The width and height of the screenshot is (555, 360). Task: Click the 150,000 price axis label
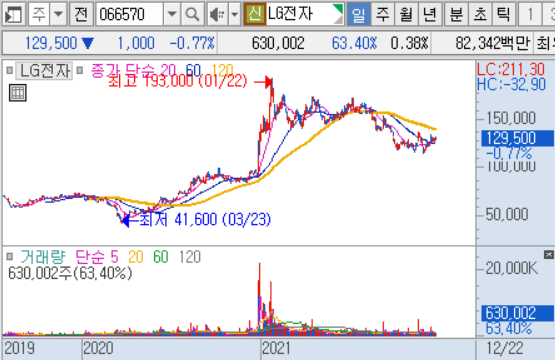511,118
